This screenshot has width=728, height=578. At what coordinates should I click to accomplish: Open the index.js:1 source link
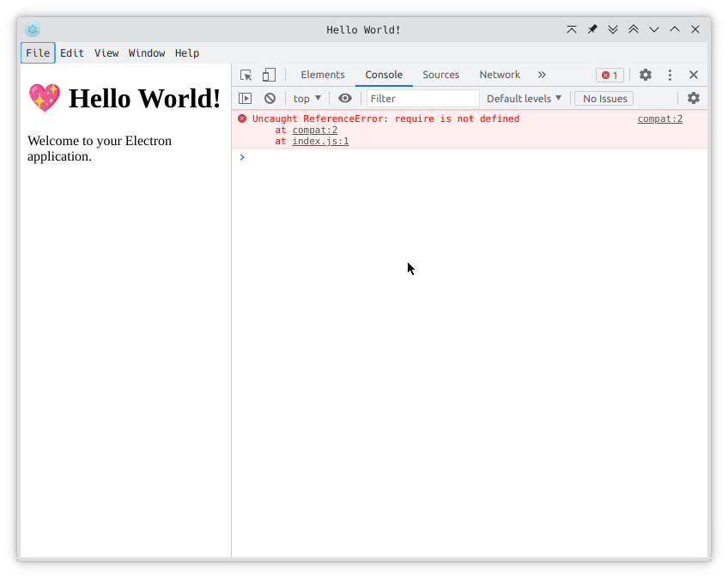(320, 140)
